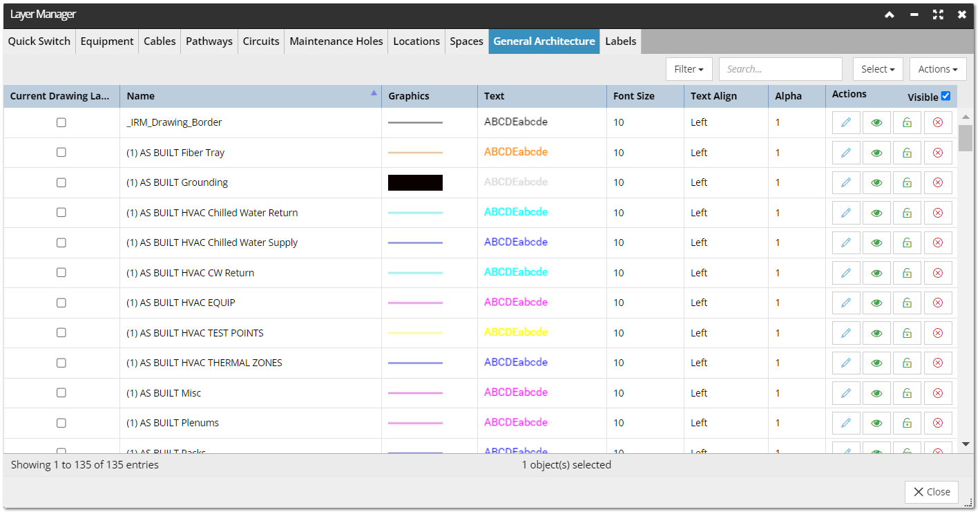Delete the (1) AS BUILT Fiber Tray layer
Image resolution: width=980 pixels, height=514 pixels.
(x=938, y=153)
